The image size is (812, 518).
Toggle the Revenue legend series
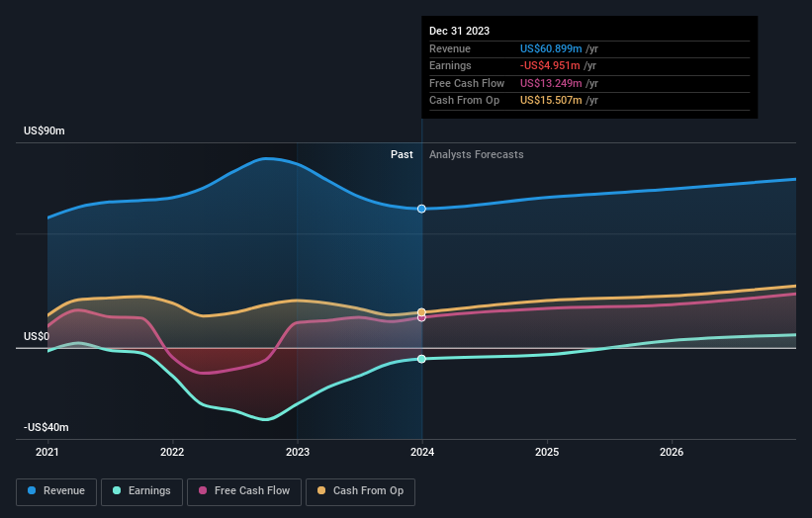point(56,491)
